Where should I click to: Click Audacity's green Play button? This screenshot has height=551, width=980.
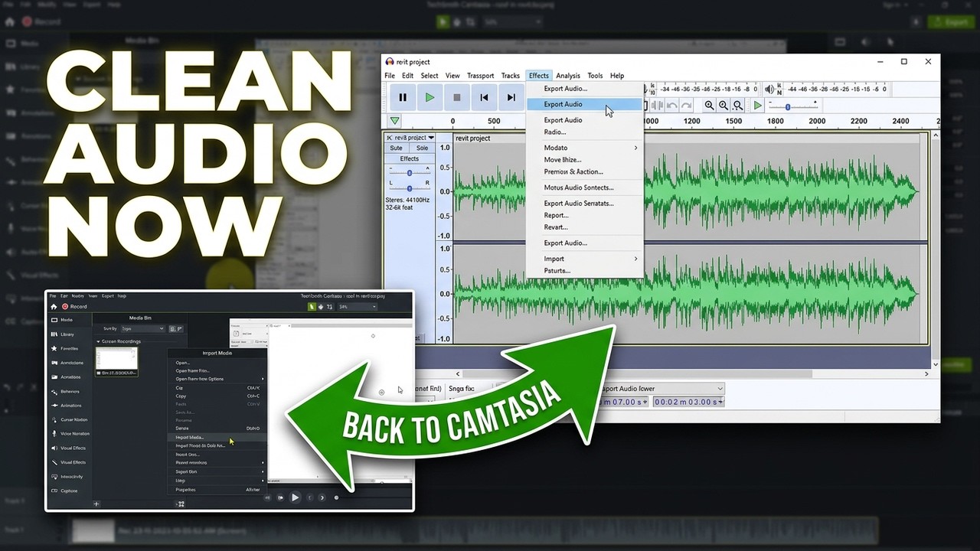[x=430, y=97]
